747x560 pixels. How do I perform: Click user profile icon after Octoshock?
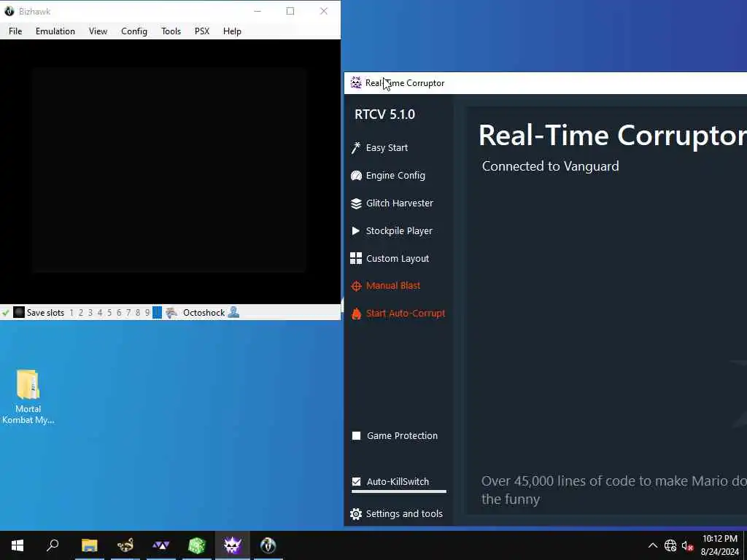[x=233, y=312]
